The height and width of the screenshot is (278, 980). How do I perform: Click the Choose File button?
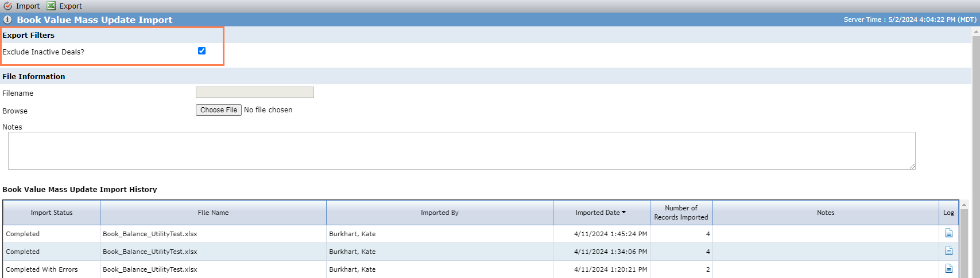219,110
